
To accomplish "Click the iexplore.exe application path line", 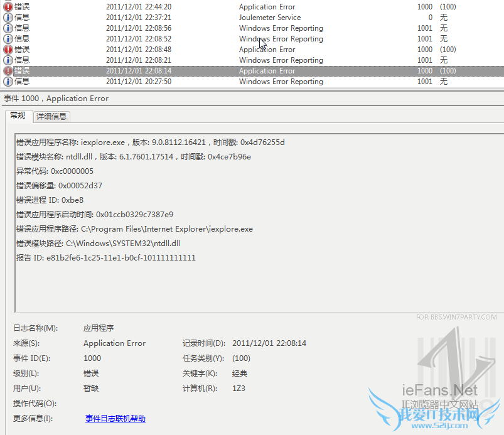I will (x=135, y=229).
